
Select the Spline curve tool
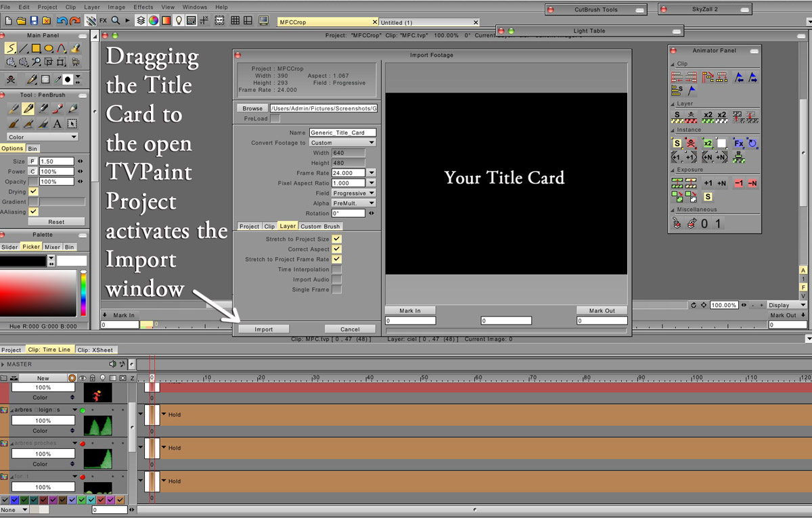[62, 48]
